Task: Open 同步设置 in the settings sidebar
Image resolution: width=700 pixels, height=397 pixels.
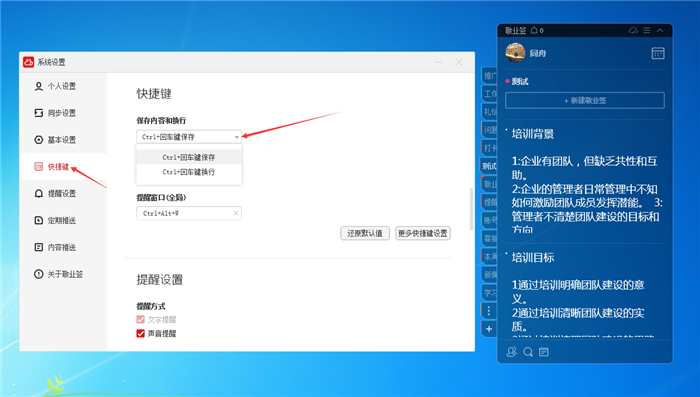Action: 63,113
